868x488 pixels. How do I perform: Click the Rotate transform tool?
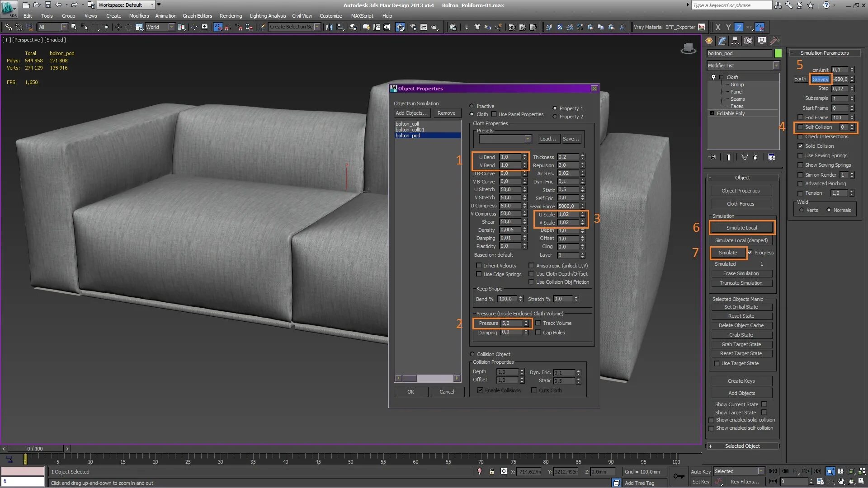click(x=128, y=27)
